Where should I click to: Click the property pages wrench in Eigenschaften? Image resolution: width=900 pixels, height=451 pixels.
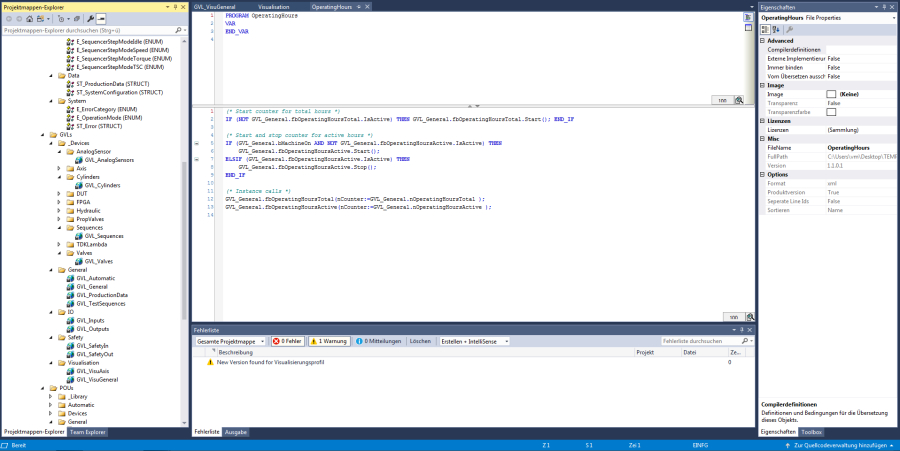(789, 30)
